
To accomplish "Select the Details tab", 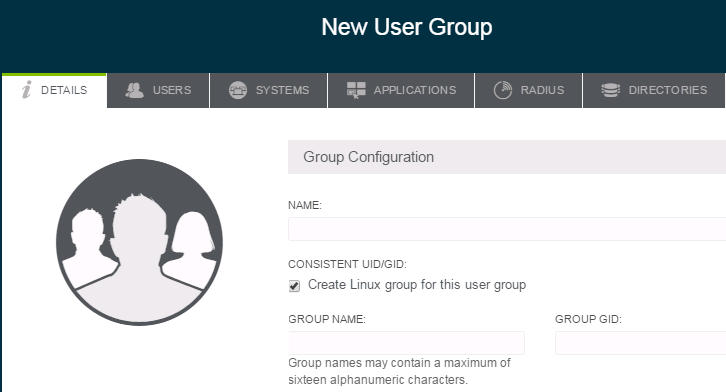I will 54,90.
